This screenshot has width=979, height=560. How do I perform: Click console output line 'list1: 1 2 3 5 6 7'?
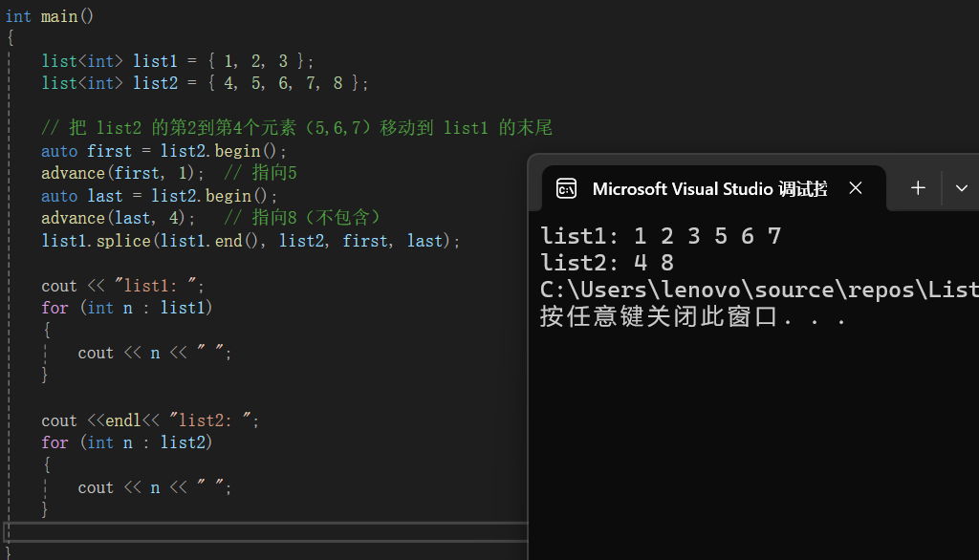click(x=661, y=236)
